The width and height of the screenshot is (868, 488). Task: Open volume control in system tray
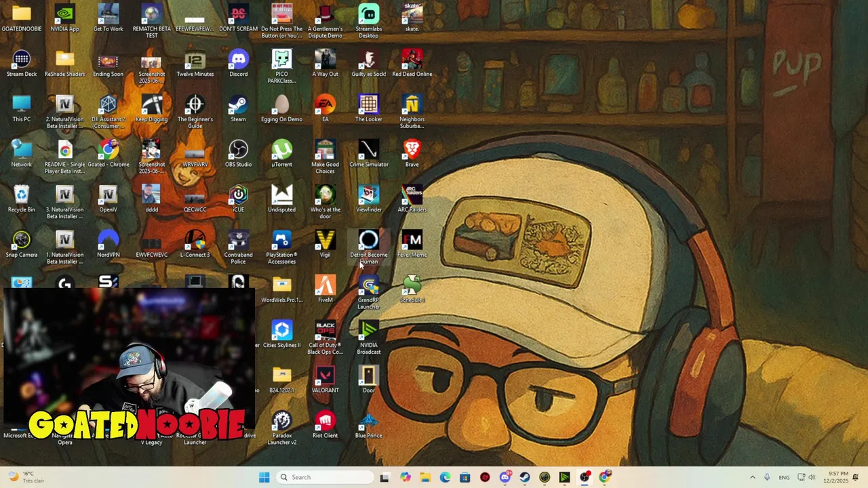click(x=812, y=477)
